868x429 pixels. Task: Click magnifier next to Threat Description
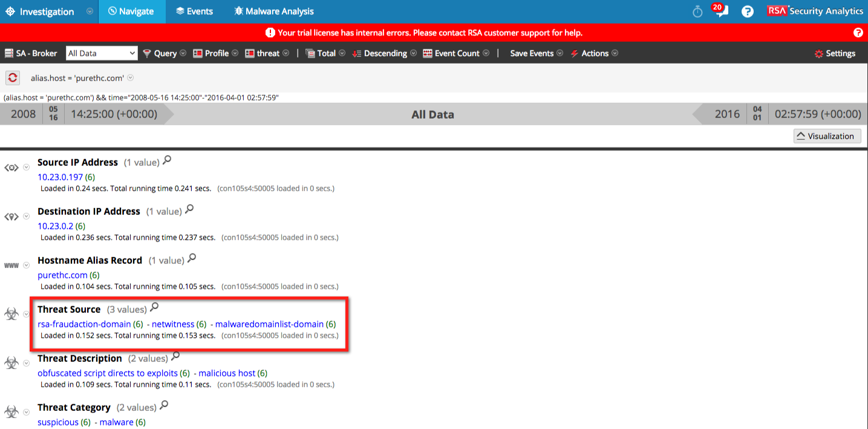pyautogui.click(x=175, y=356)
